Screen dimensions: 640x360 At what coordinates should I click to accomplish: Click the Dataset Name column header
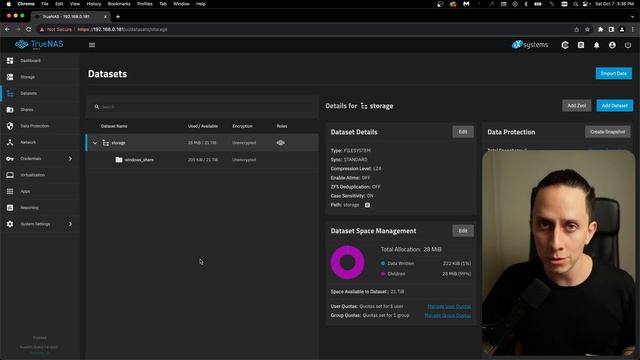114,126
